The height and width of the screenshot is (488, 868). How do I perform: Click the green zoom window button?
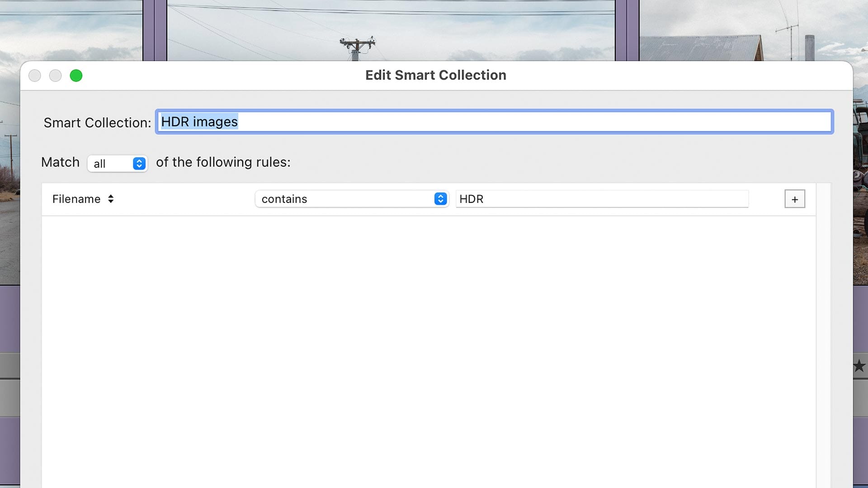[76, 75]
